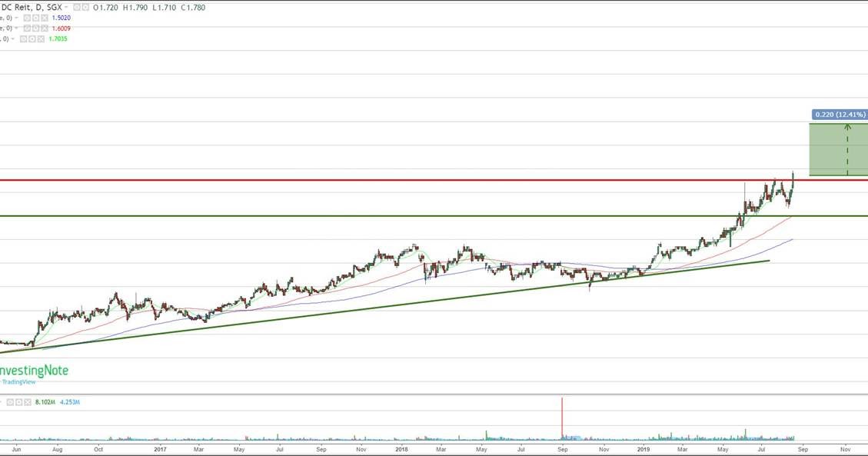Hide the 1.7035 moving average line

click(x=23, y=38)
